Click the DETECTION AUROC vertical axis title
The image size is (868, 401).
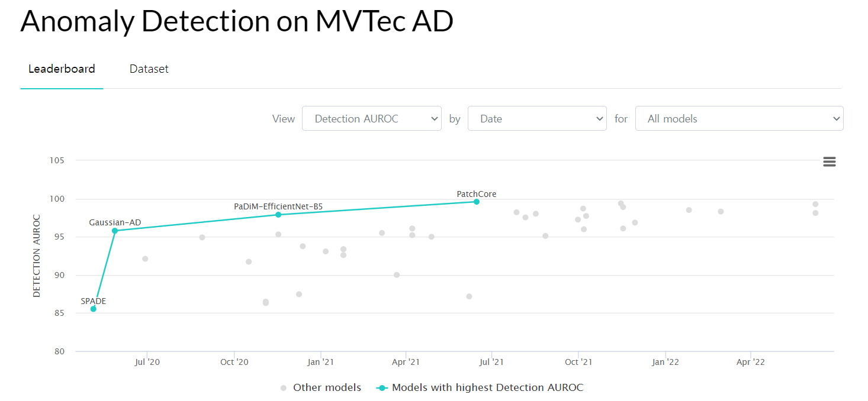(x=37, y=256)
